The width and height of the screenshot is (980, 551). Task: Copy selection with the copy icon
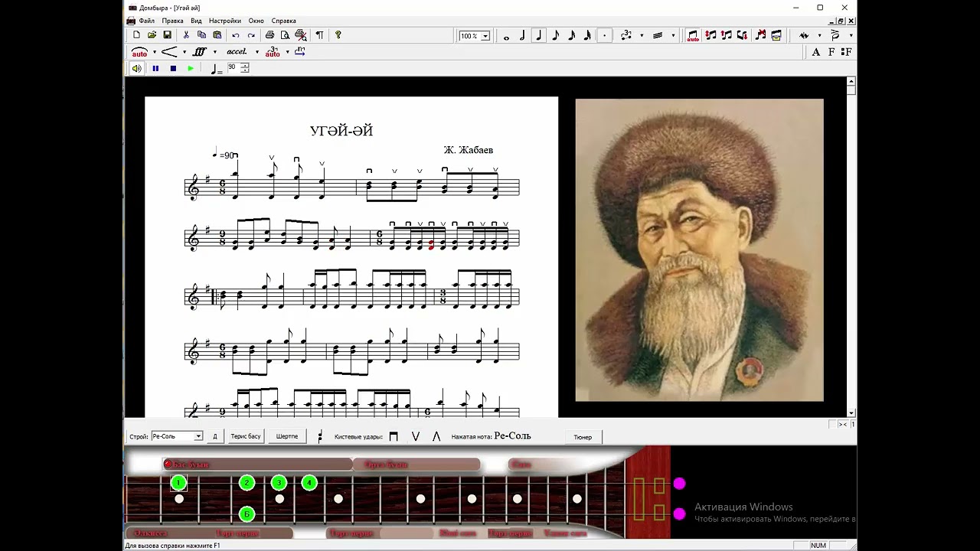point(201,35)
